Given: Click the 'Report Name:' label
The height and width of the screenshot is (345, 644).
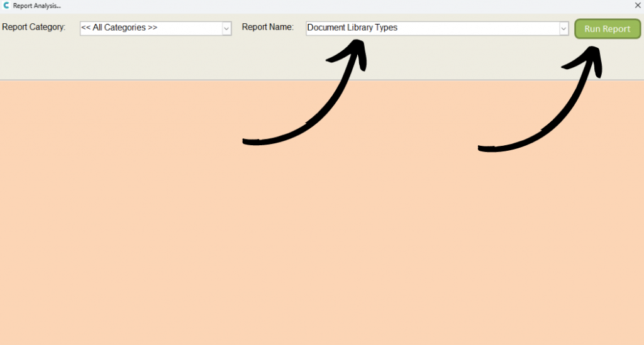Looking at the screenshot, I should [x=267, y=28].
